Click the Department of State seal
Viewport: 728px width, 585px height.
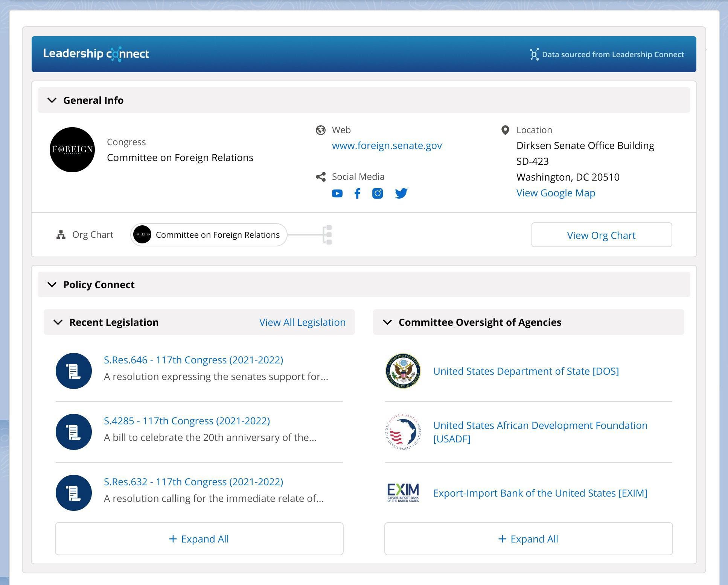click(403, 371)
